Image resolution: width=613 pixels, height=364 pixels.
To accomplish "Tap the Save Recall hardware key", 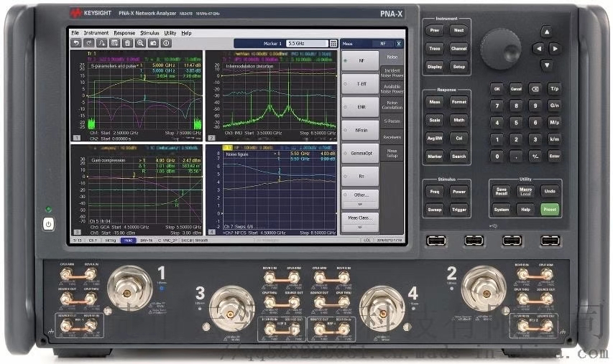I will [x=501, y=191].
